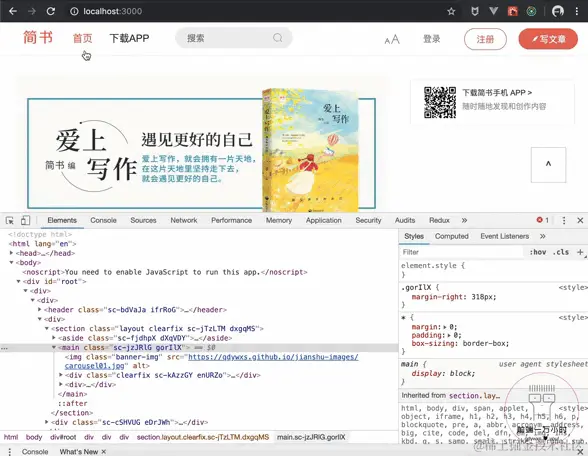The height and width of the screenshot is (456, 588).
Task: Open the Event Listeners tab
Action: click(504, 236)
